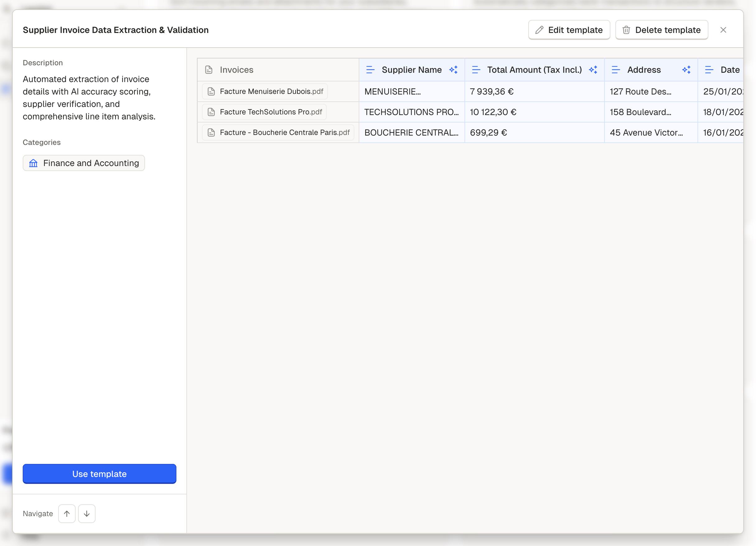Click the text-type icon beside Total Amount header
756x546 pixels.
point(476,70)
